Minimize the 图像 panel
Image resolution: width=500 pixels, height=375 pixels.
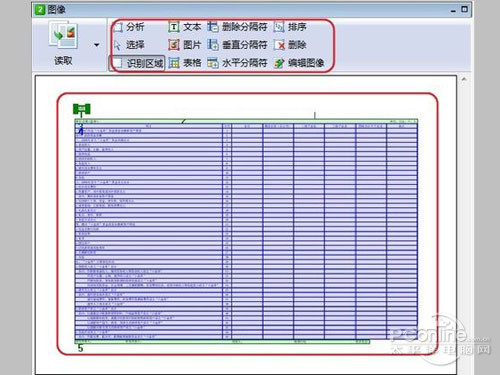click(453, 10)
